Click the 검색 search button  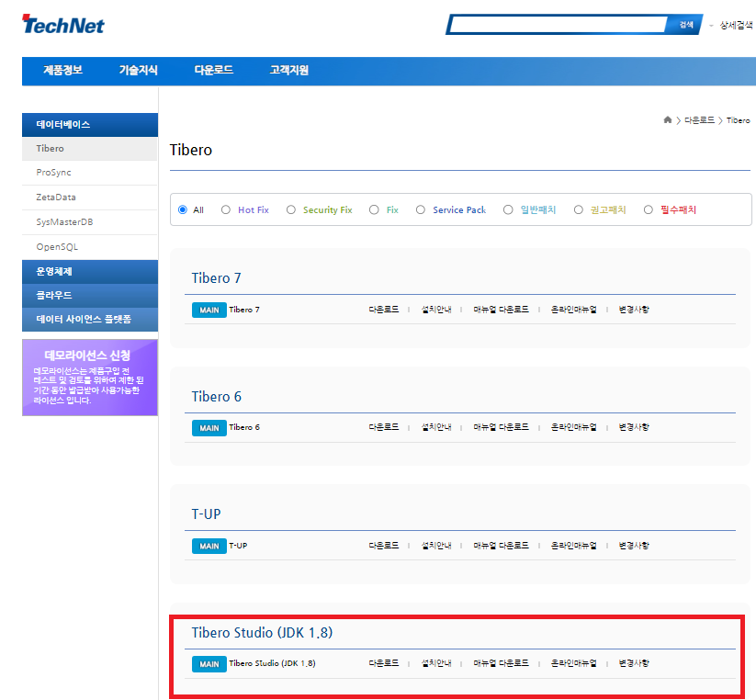[685, 25]
